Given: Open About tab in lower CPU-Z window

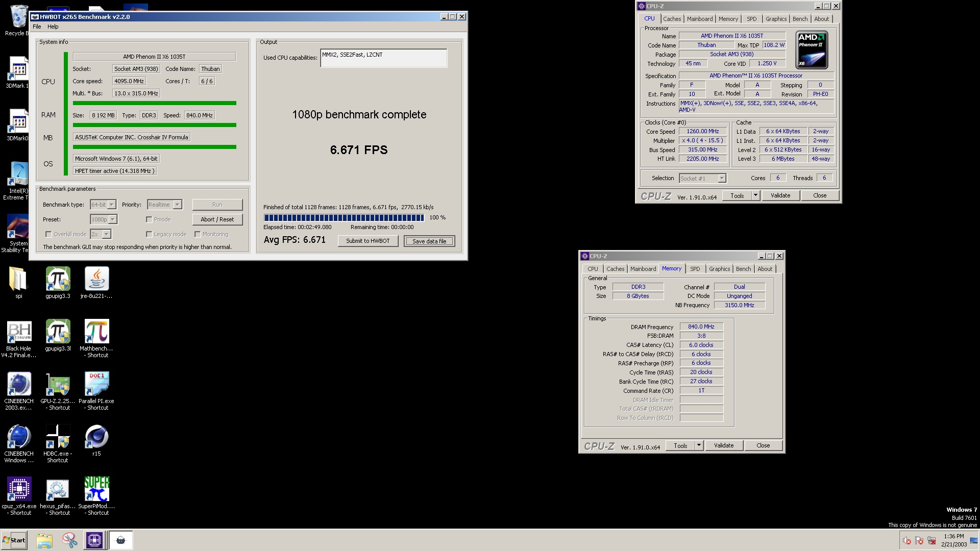Looking at the screenshot, I should pyautogui.click(x=765, y=269).
